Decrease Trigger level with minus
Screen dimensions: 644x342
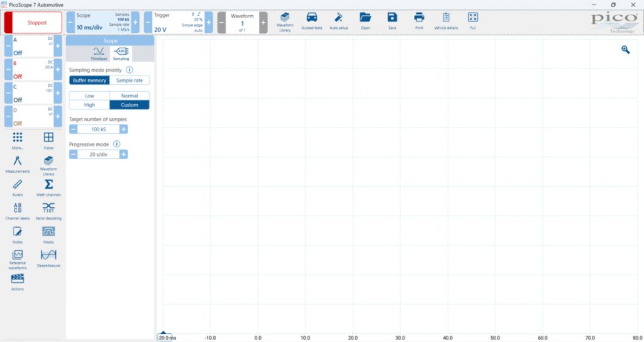click(x=148, y=23)
